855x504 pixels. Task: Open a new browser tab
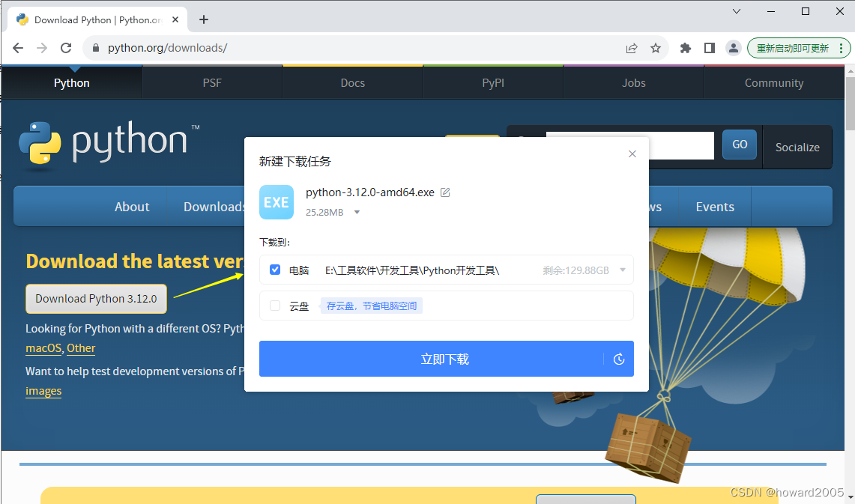tap(204, 19)
